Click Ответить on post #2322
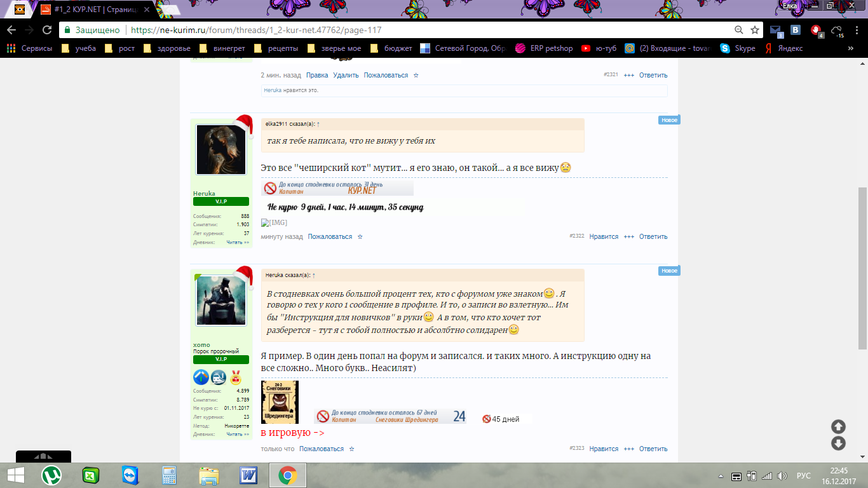The image size is (868, 488). (653, 236)
